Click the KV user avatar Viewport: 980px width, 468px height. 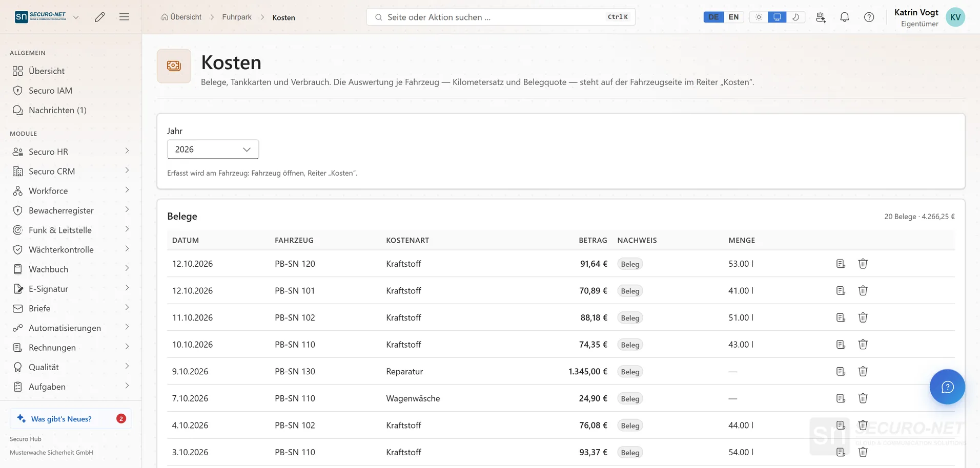tap(955, 17)
